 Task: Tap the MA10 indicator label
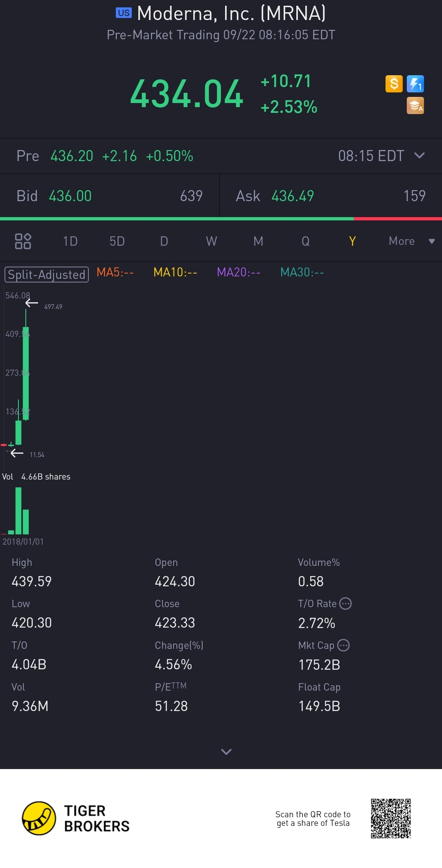point(175,272)
